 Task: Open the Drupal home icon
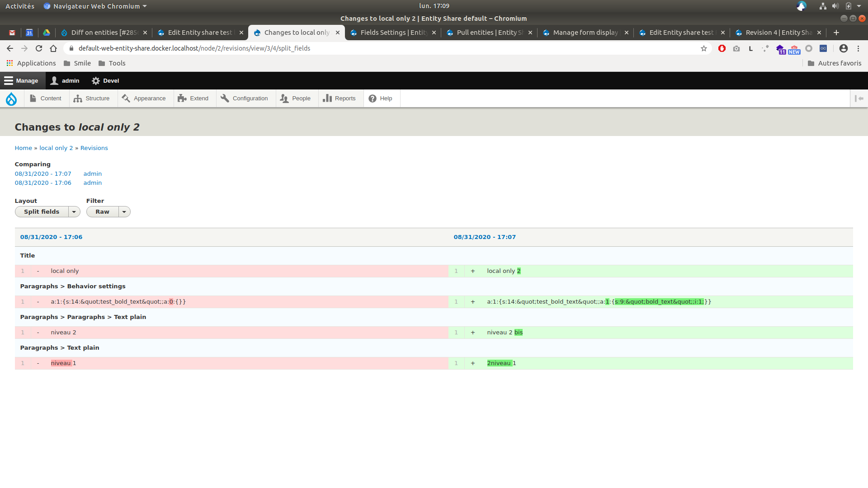pos(11,99)
